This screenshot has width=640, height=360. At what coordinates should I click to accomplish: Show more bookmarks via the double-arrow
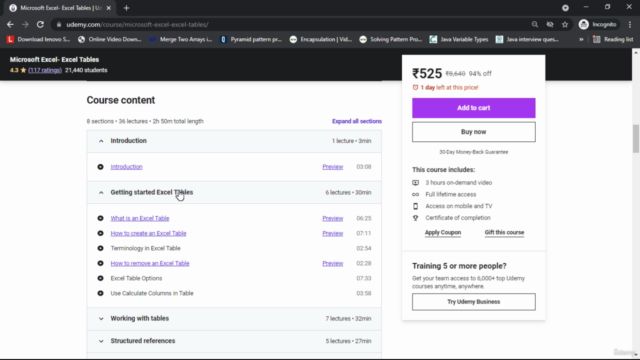click(x=581, y=40)
